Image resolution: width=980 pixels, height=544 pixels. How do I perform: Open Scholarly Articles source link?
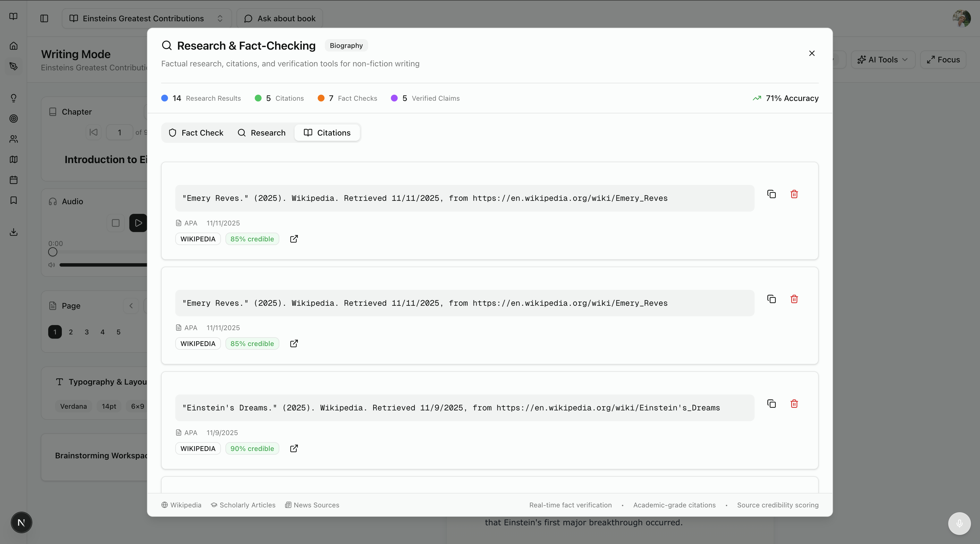[243, 505]
